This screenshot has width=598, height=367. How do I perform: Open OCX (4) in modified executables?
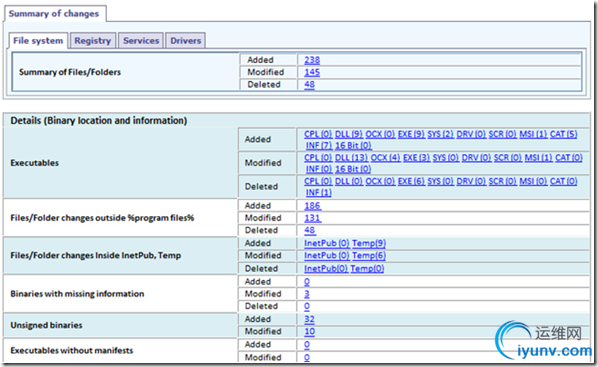pyautogui.click(x=385, y=158)
